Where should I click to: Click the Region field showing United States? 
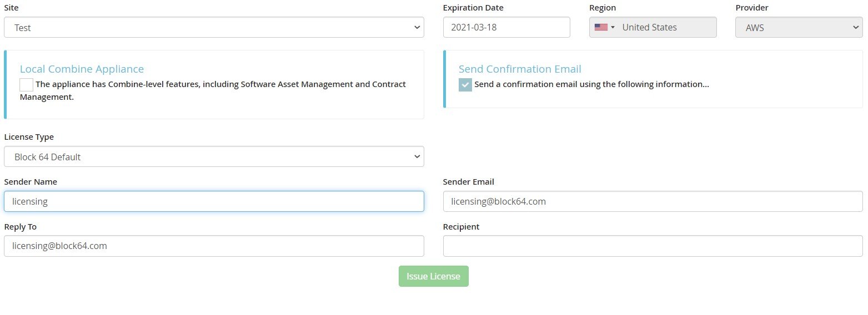[x=653, y=27]
